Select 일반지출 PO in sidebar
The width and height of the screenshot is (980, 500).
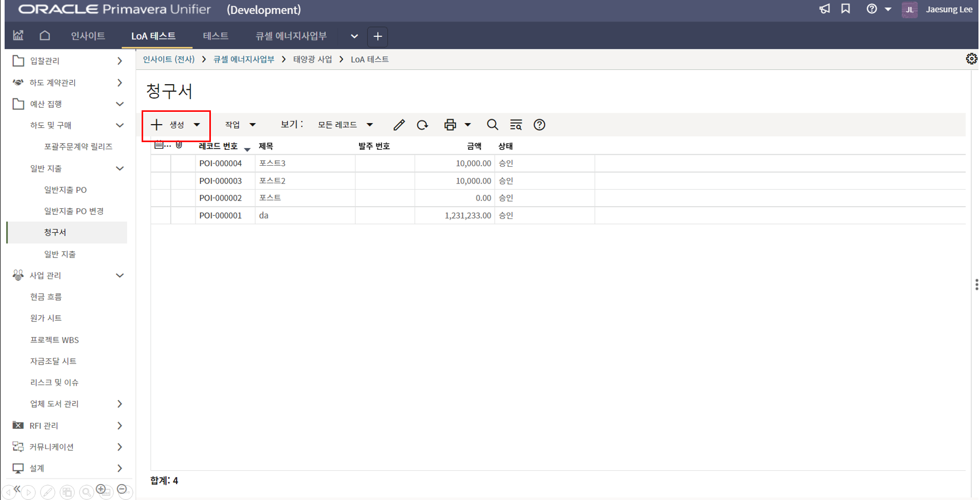click(65, 190)
